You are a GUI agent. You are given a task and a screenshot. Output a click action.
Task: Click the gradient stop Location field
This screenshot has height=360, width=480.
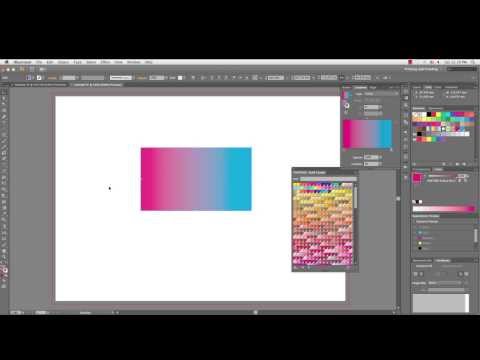371,164
